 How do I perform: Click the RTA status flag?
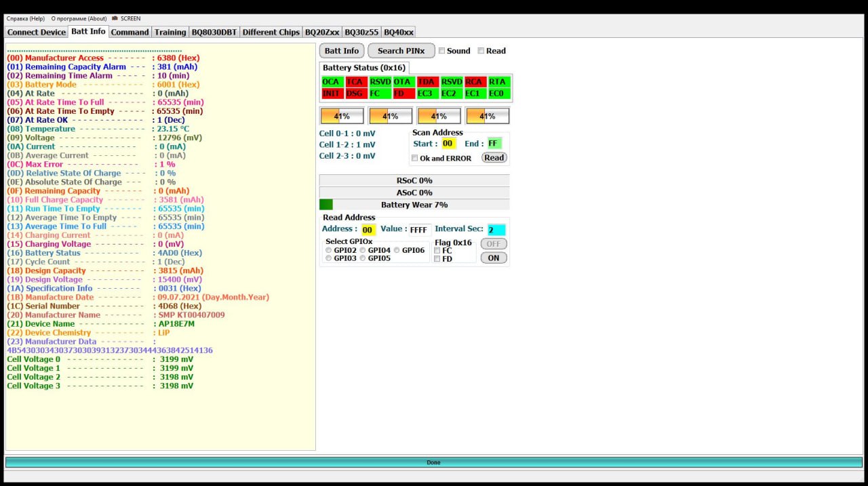coord(498,82)
